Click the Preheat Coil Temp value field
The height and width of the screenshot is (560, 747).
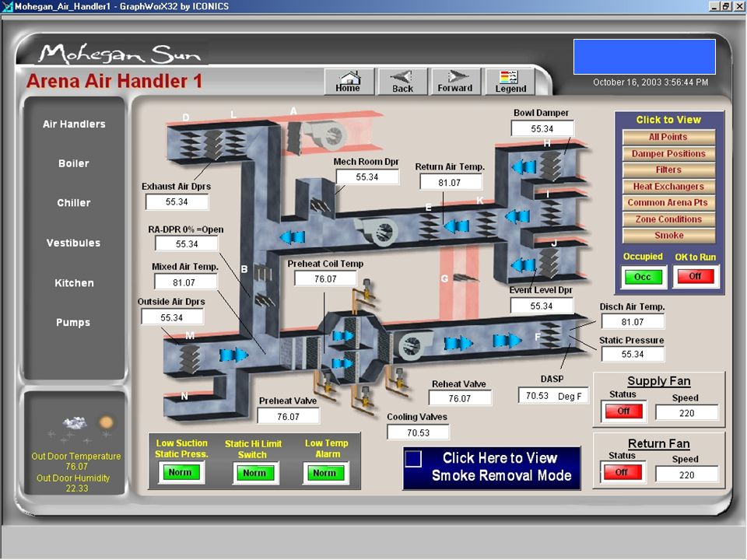click(x=325, y=278)
